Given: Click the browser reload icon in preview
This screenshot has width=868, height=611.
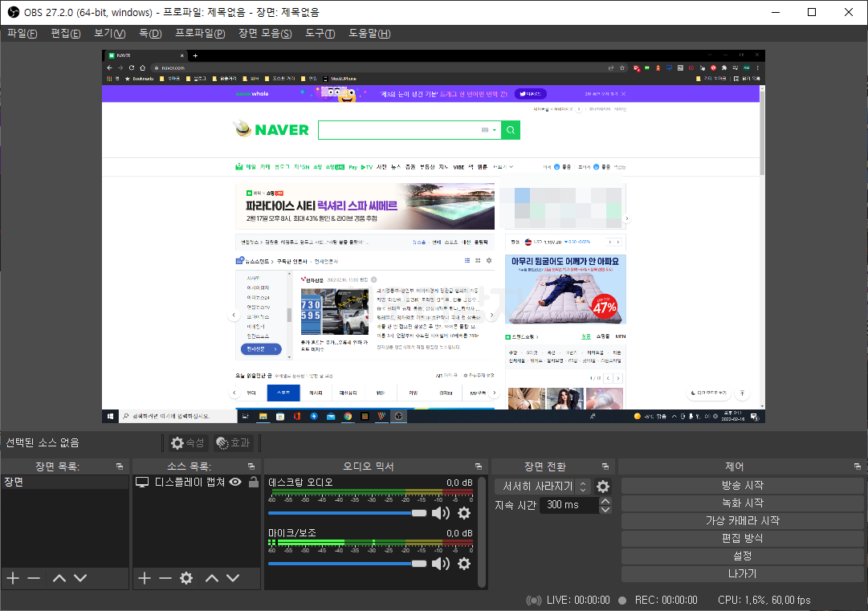Looking at the screenshot, I should tap(132, 67).
